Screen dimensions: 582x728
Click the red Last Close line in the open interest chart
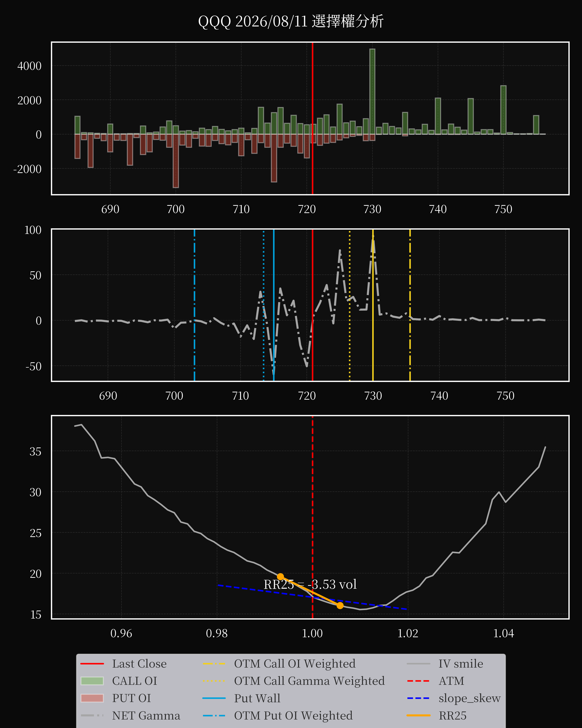point(312,118)
